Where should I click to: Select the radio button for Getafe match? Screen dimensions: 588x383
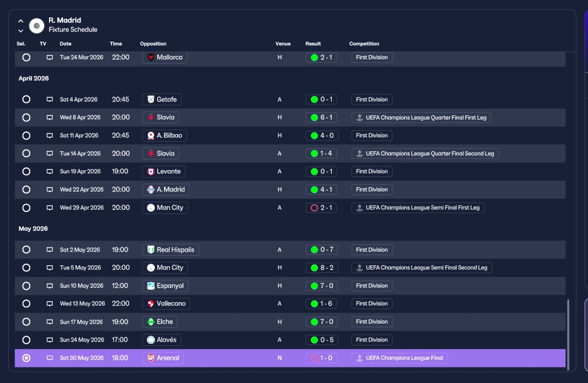pos(26,99)
